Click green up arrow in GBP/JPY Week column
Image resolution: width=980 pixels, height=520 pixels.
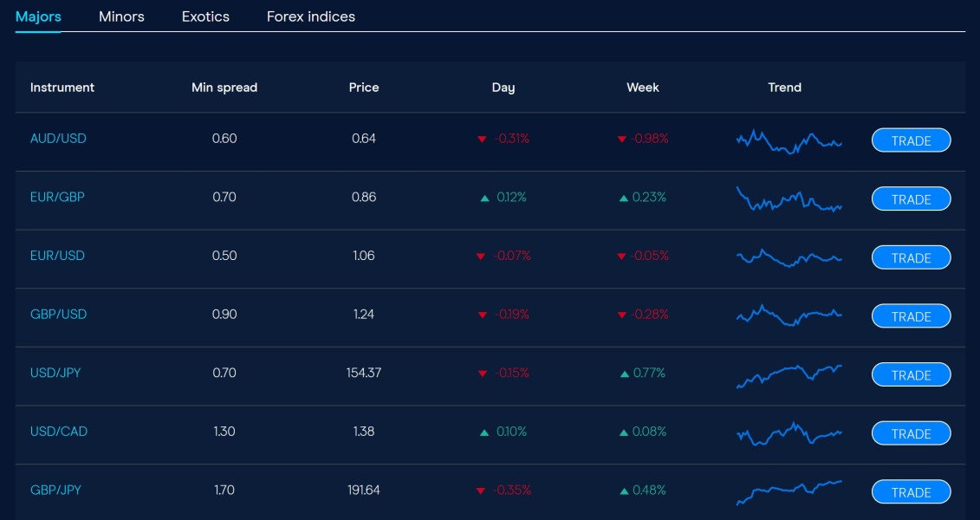point(624,491)
